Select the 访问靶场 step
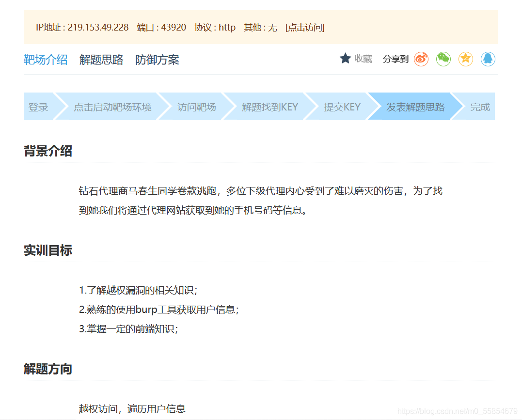The width and height of the screenshot is (522, 420). tap(196, 107)
